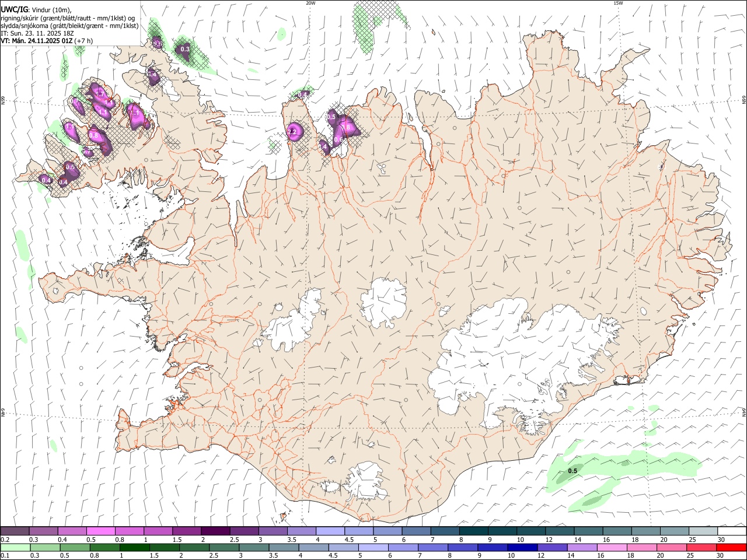Click the bold 'VT: Mán. 24.11.2025 01Z' line

coord(36,41)
